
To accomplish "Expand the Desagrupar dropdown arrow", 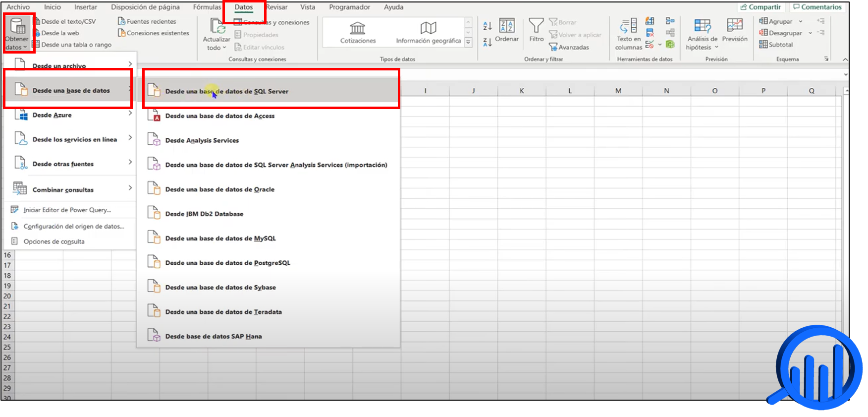I will 811,33.
